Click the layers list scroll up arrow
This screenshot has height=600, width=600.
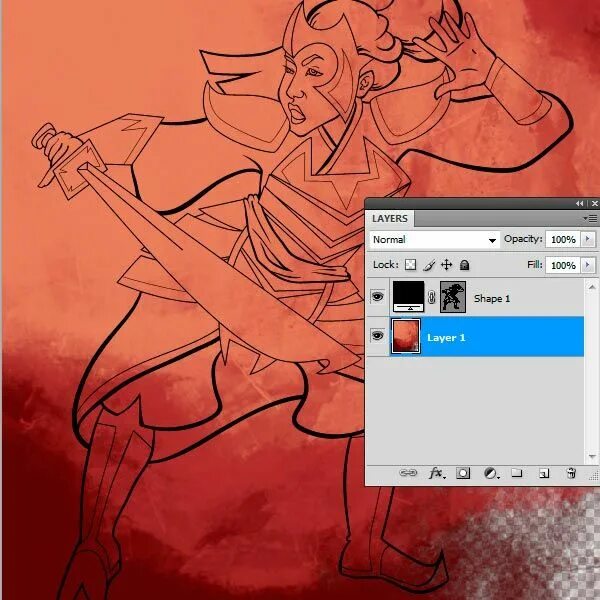coord(592,287)
